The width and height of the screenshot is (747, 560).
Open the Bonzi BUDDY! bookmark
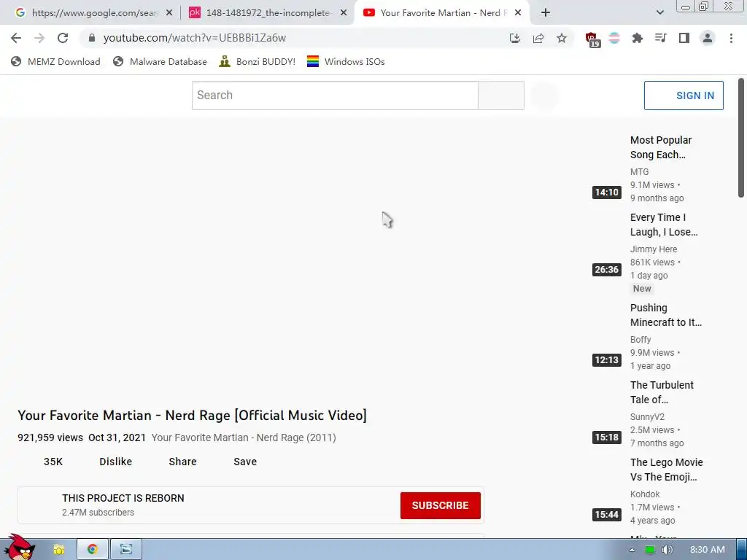[x=258, y=61]
